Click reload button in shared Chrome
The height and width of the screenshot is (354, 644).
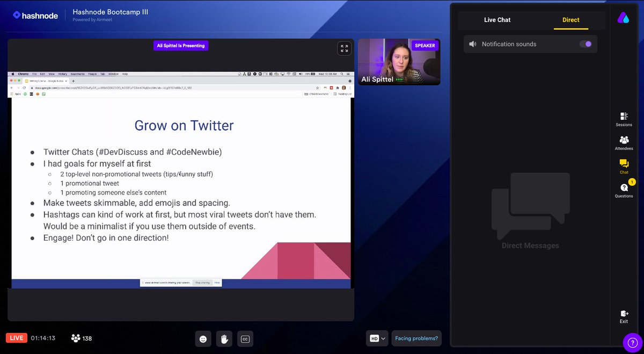[24, 88]
